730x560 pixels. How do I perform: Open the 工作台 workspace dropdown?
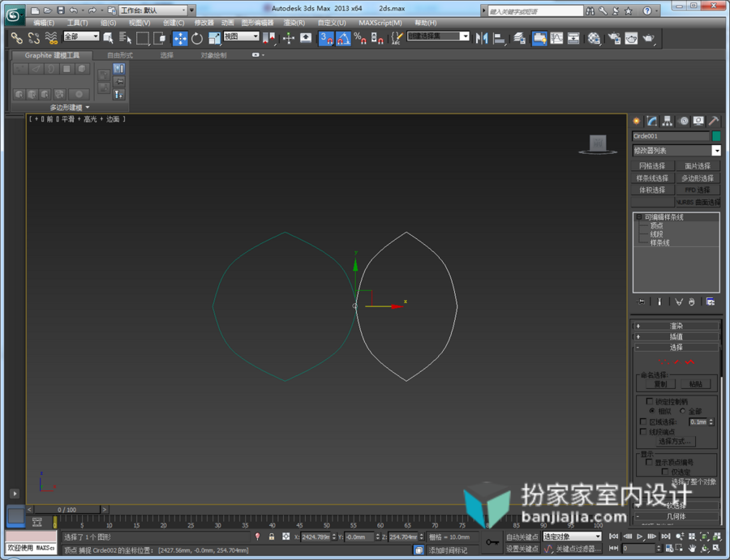(153, 11)
